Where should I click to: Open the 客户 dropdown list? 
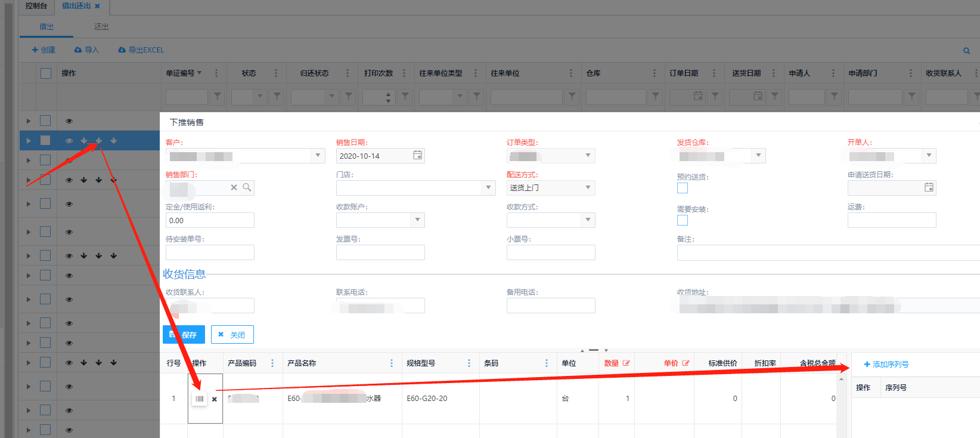tap(318, 155)
